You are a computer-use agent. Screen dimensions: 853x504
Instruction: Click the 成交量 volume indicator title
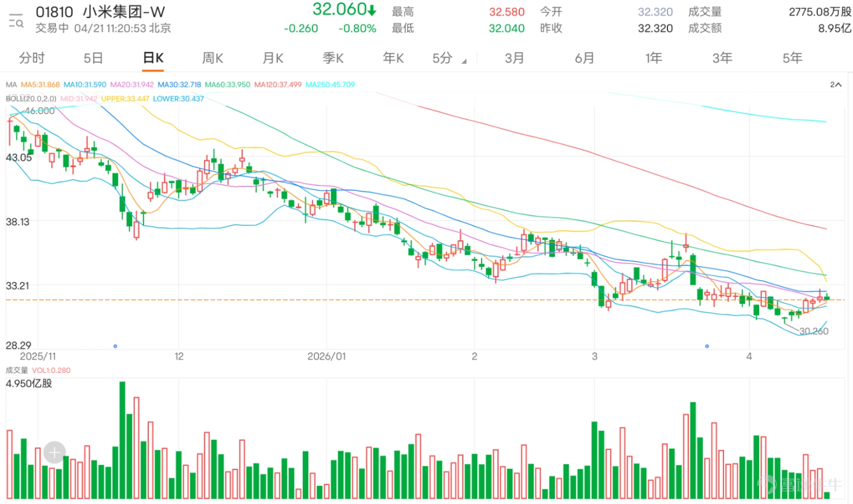[17, 370]
